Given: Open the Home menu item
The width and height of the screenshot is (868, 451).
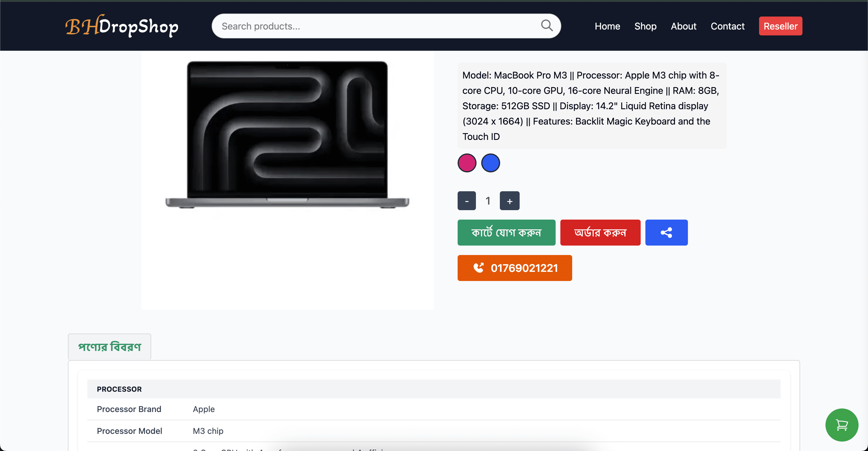Looking at the screenshot, I should pos(607,26).
